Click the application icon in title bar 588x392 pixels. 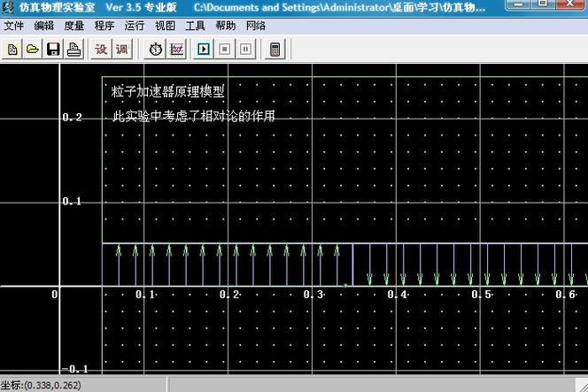coord(7,7)
